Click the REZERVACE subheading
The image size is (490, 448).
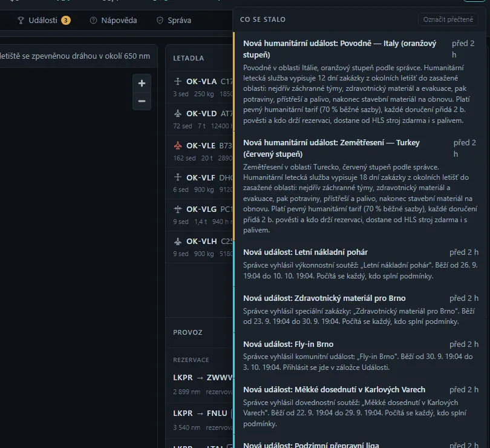[191, 360]
